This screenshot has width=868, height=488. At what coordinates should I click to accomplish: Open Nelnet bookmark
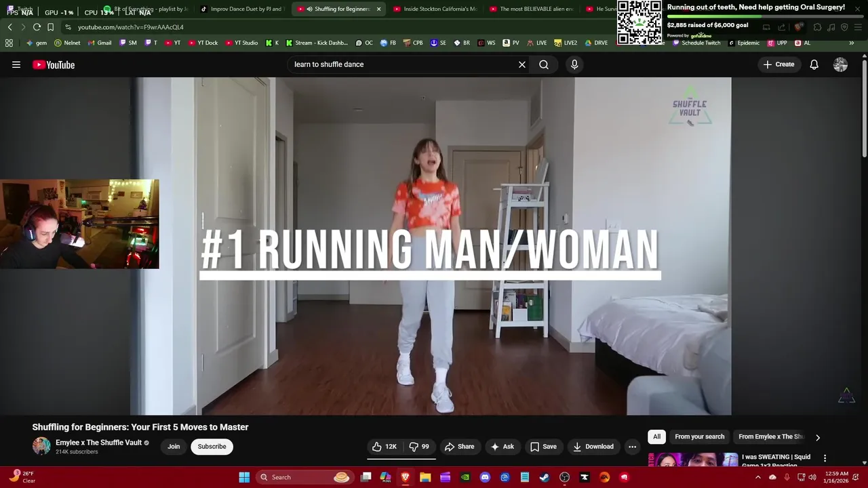(67, 43)
